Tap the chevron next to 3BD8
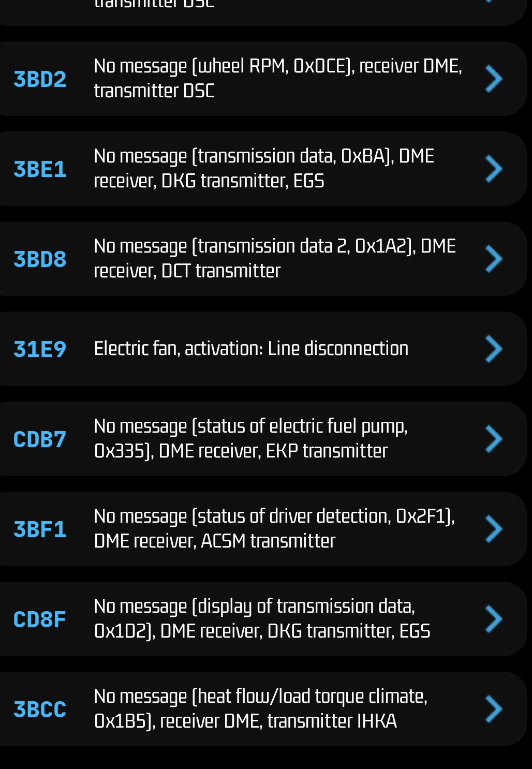 click(493, 259)
